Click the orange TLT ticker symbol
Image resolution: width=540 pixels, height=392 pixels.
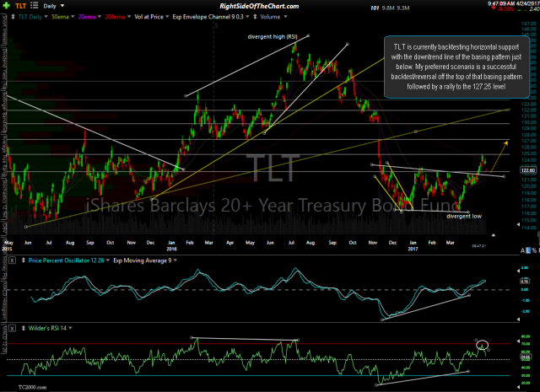coord(20,6)
